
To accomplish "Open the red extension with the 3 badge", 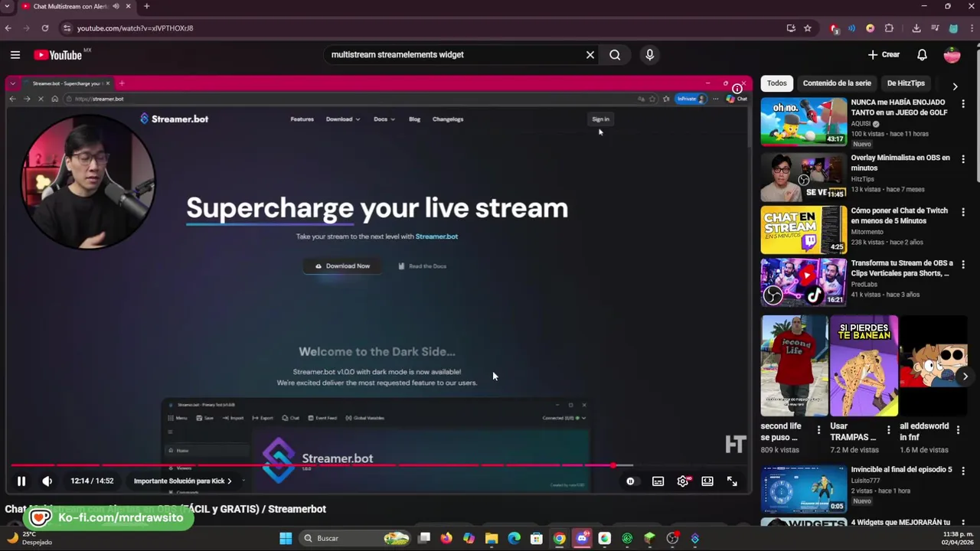I will click(x=834, y=28).
